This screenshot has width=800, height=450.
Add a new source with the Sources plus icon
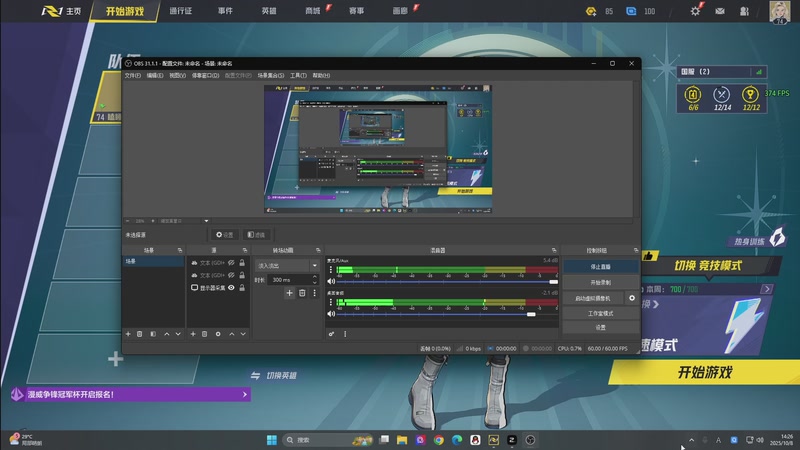point(193,334)
